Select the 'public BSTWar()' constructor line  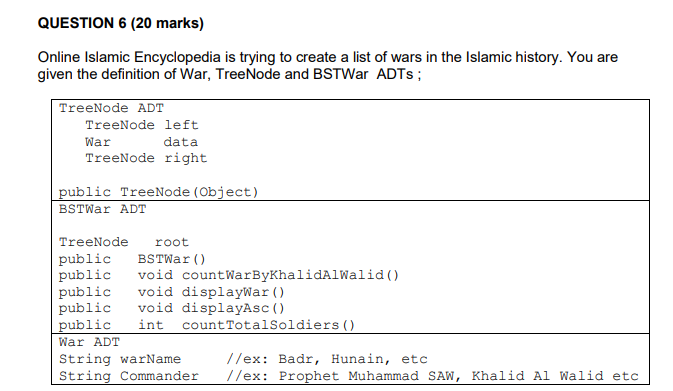132,259
